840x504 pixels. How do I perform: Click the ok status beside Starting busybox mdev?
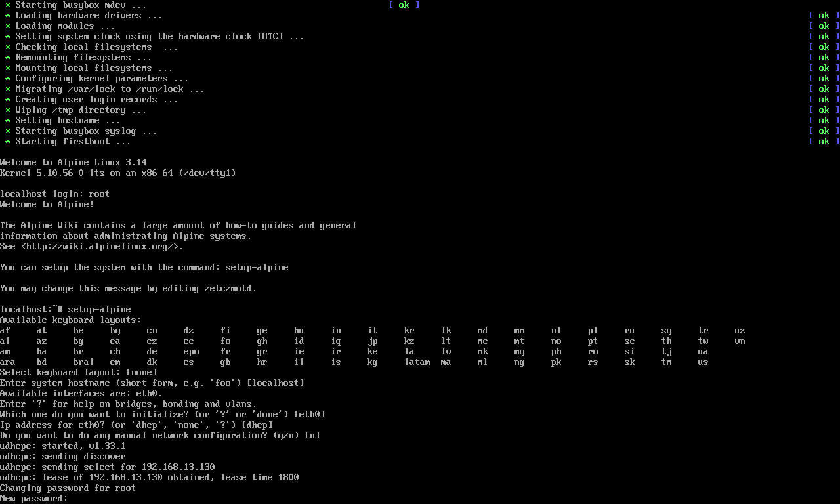click(x=404, y=5)
